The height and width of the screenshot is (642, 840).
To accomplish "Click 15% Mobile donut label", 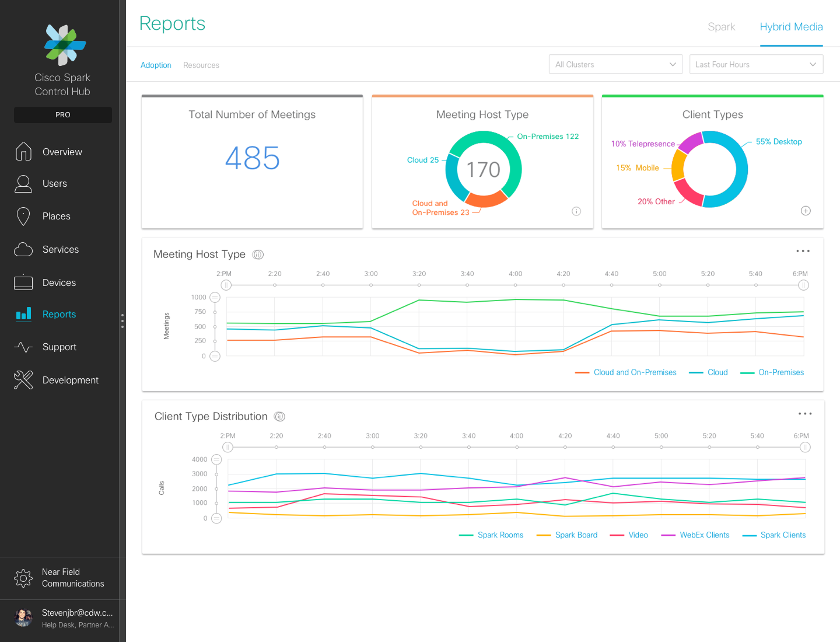I will point(638,168).
